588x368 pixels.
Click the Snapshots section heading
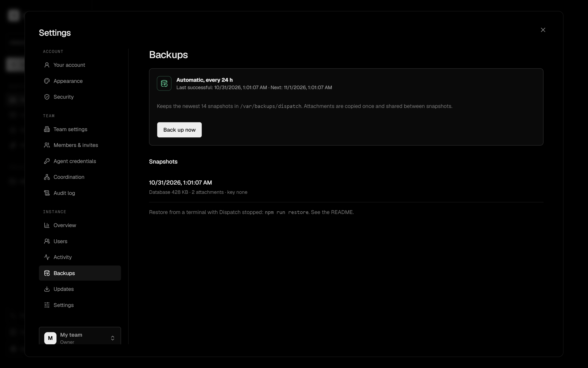pos(163,162)
